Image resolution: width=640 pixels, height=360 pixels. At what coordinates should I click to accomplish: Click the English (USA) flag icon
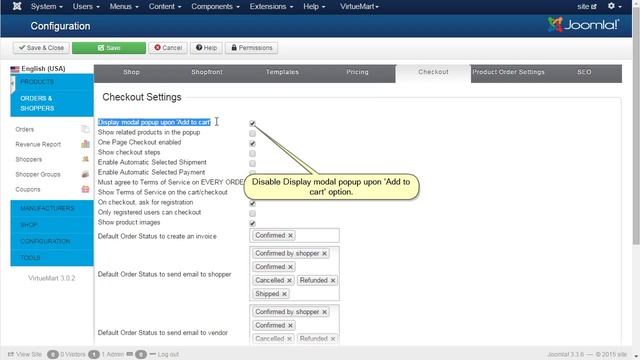coord(15,69)
